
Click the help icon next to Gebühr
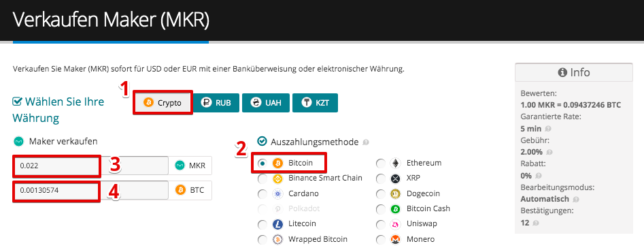point(549,152)
